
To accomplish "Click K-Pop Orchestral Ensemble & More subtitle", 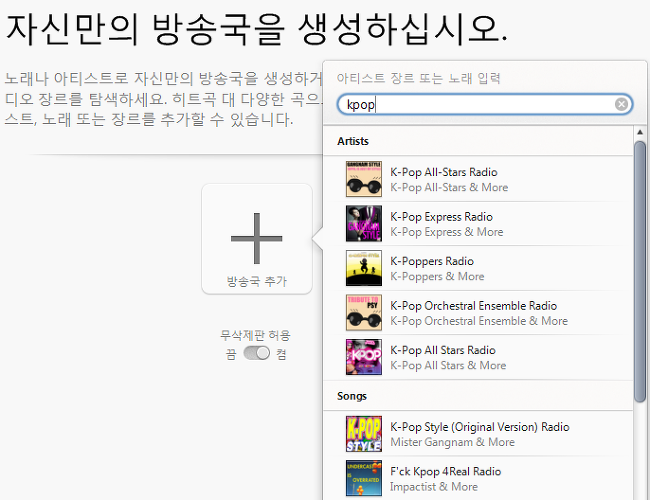I will click(479, 321).
